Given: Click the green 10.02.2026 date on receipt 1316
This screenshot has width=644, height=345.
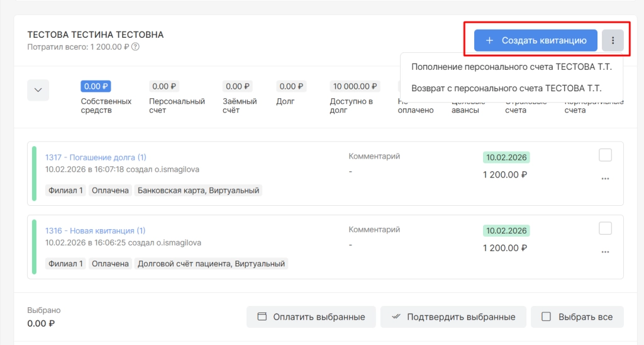Looking at the screenshot, I should tap(506, 230).
